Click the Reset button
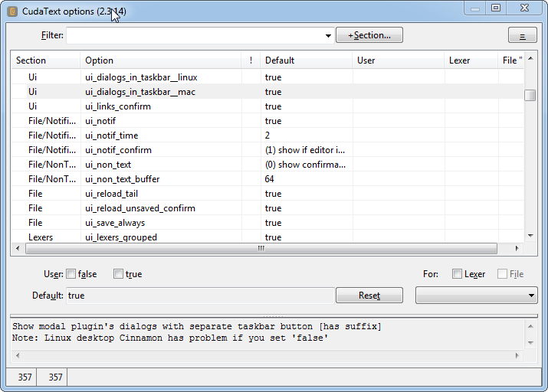Screen dimensions: 548x392 click(369, 296)
